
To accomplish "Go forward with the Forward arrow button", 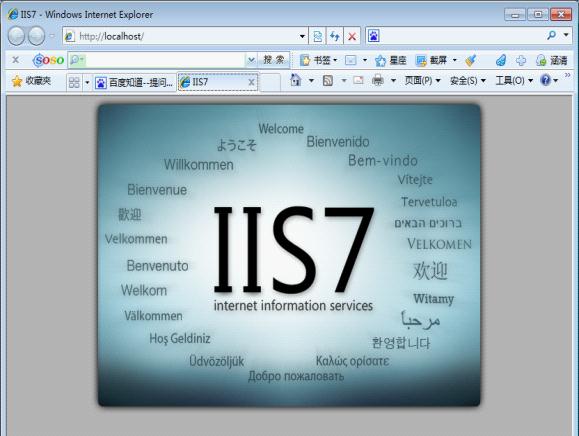I will (37, 36).
